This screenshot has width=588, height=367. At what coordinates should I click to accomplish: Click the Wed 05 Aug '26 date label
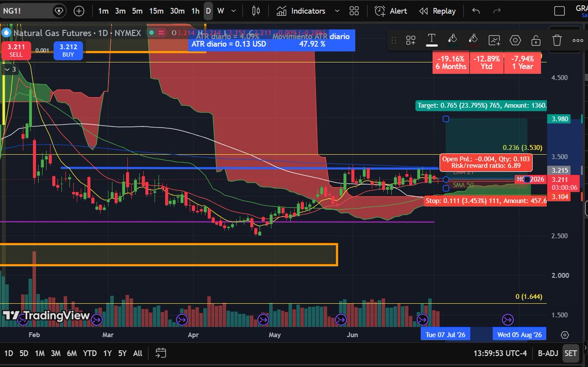[519, 334]
